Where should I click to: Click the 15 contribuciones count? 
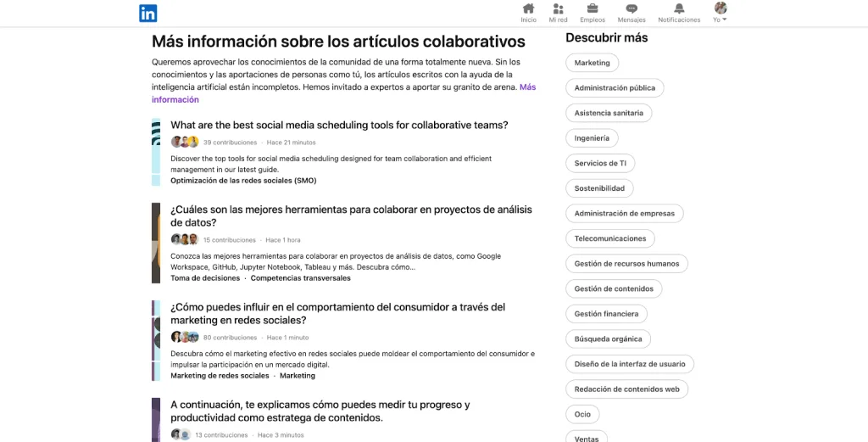(x=229, y=240)
